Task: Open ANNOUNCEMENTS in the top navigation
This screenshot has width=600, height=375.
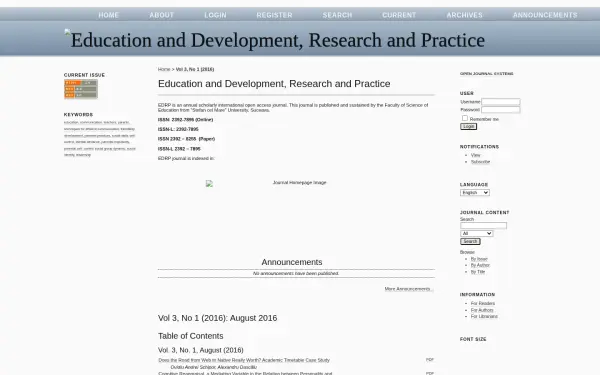Action: tap(545, 15)
